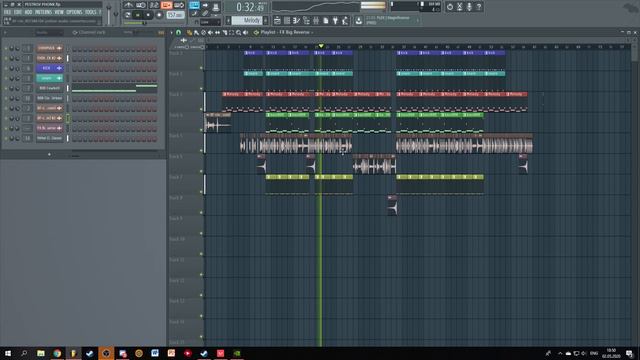Select the playlist paint brush tool
This screenshot has height=360, width=640.
click(x=196, y=32)
